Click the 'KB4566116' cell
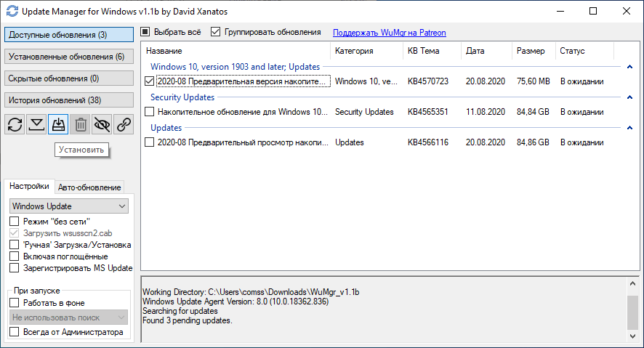Viewport: 644px width, 348px height. [x=428, y=142]
